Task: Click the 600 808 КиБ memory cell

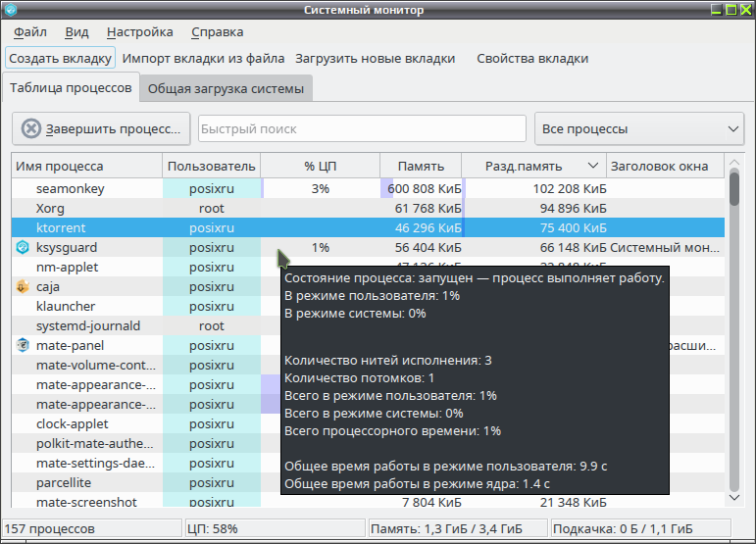Action: pyautogui.click(x=421, y=188)
